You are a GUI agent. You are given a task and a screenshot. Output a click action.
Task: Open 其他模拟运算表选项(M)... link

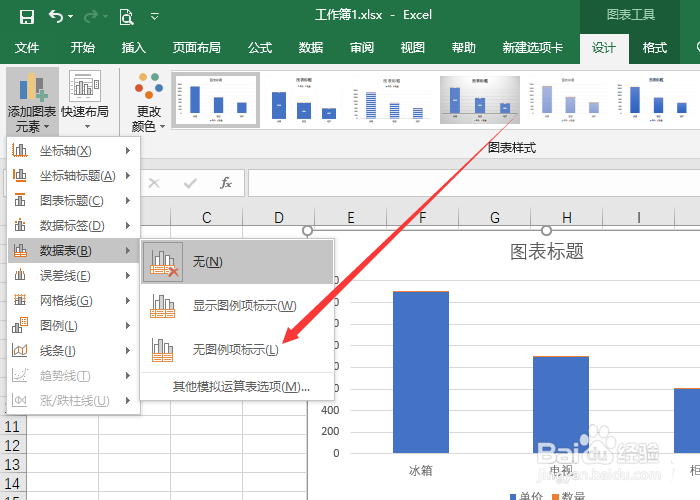point(241,387)
